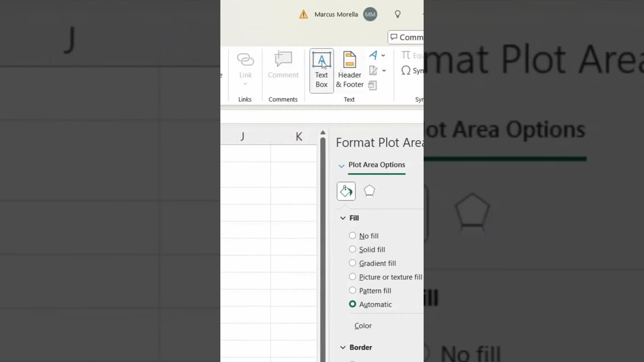Click the lightbulb icon in title bar
Screen dimensions: 644x362
click(x=397, y=14)
